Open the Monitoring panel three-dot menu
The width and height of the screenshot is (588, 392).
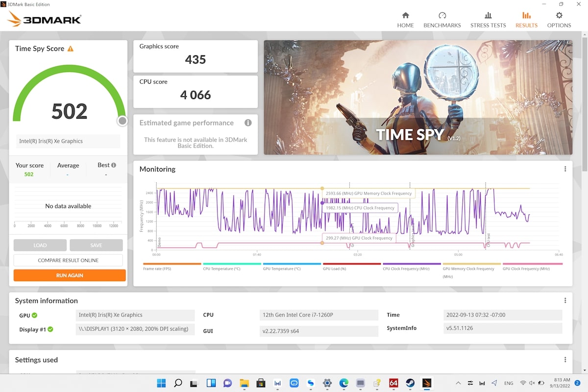565,169
